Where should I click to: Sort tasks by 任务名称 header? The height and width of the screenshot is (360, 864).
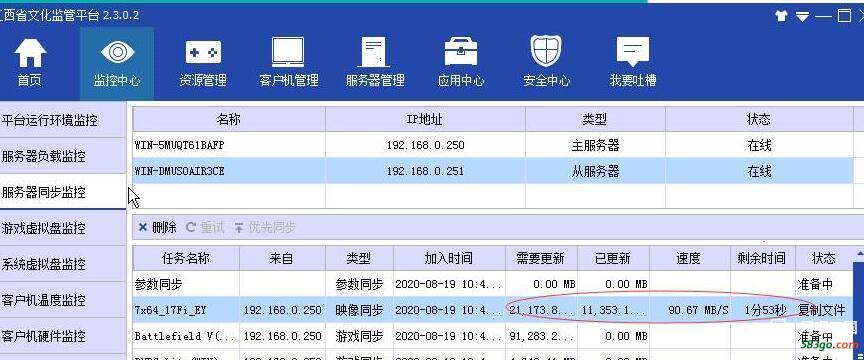[186, 258]
